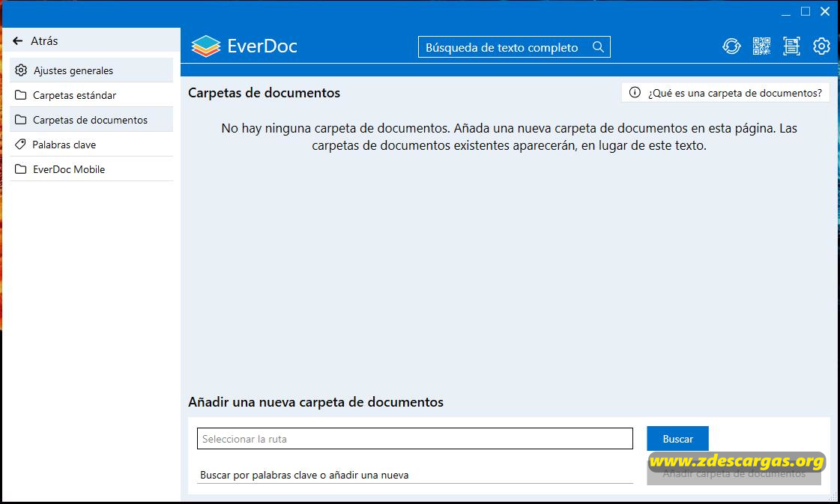Select EverDoc Mobile in sidebar
This screenshot has height=504, width=840.
point(91,168)
